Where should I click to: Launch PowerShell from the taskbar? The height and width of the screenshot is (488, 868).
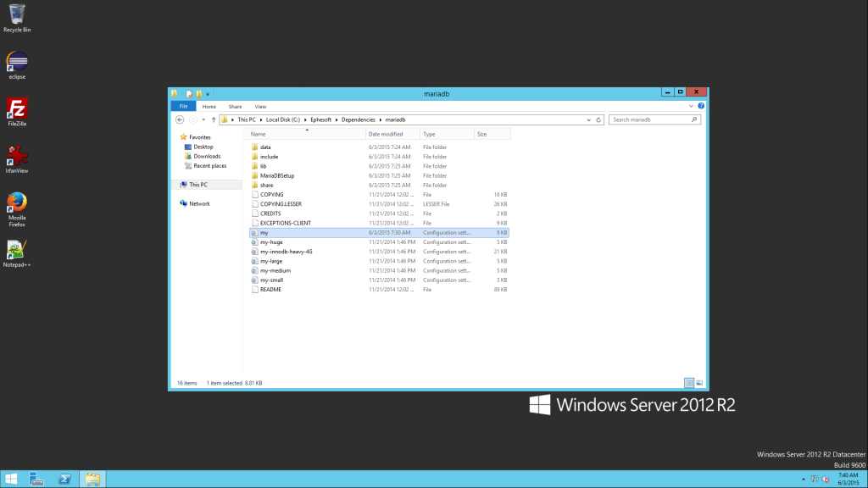(x=64, y=480)
